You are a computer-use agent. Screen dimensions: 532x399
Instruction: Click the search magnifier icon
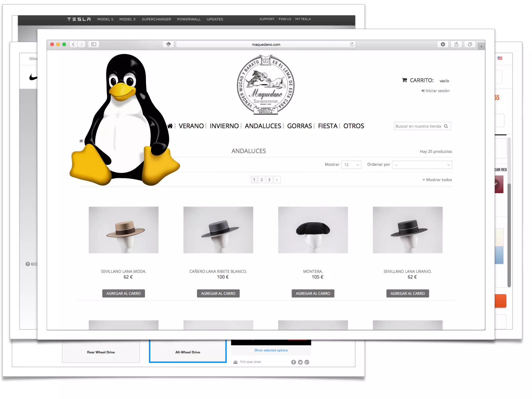tap(446, 126)
